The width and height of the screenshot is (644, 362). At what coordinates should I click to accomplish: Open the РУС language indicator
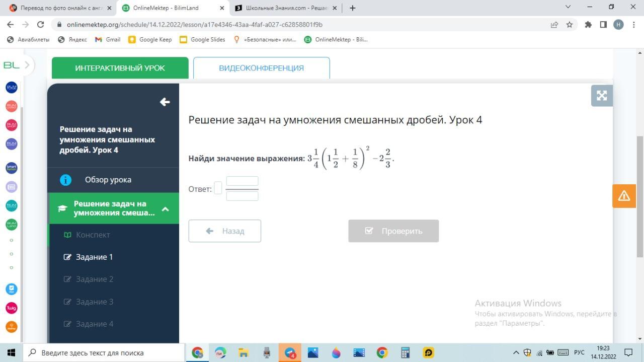[x=579, y=352]
